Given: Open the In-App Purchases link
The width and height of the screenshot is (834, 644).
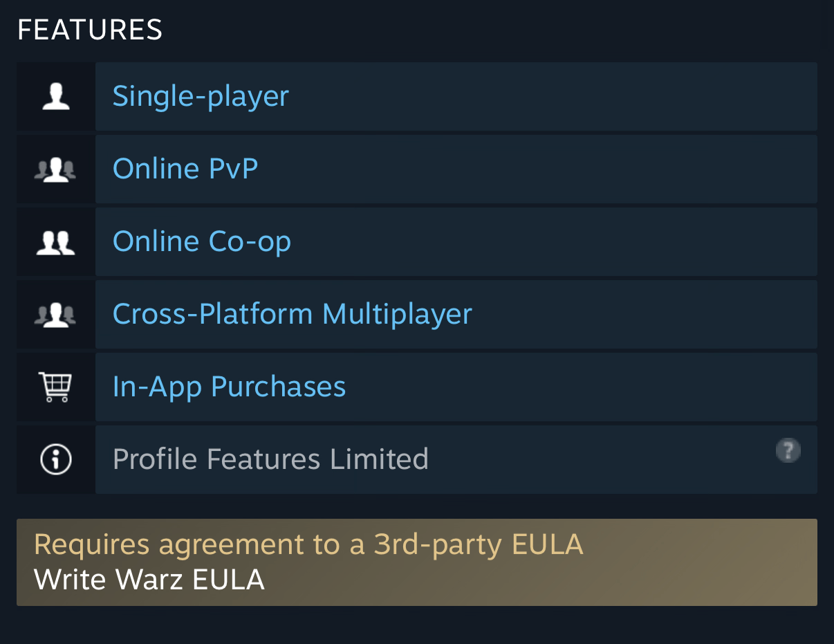Looking at the screenshot, I should coord(229,387).
